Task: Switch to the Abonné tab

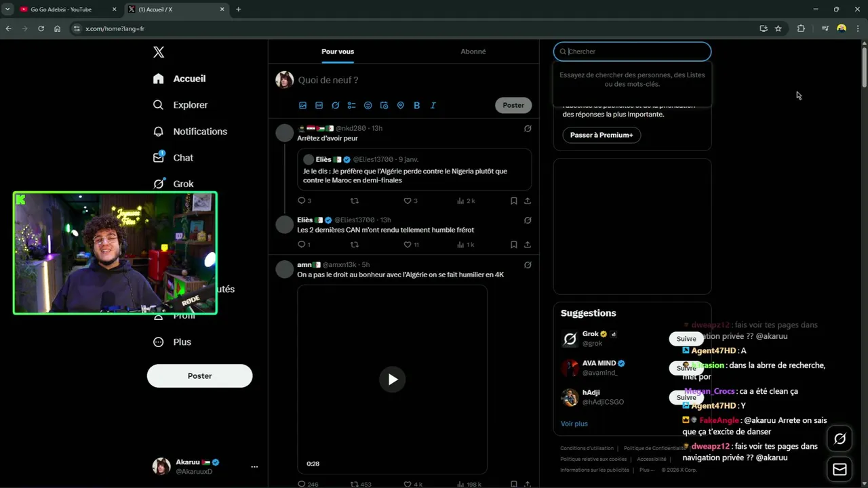Action: [473, 52]
